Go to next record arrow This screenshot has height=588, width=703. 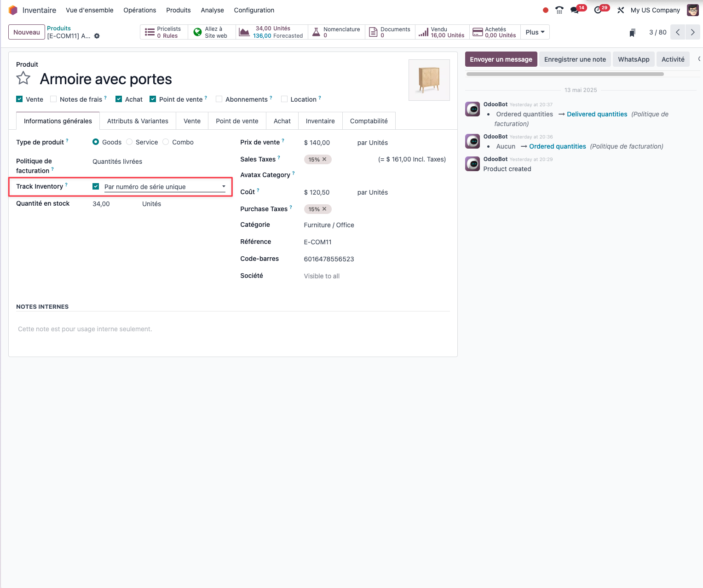click(x=692, y=32)
